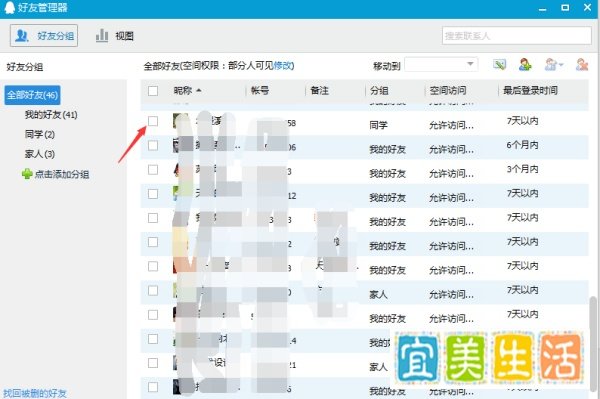Image resolution: width=600 pixels, height=399 pixels.
Task: Select 我的好友(41) group
Action: tap(51, 115)
